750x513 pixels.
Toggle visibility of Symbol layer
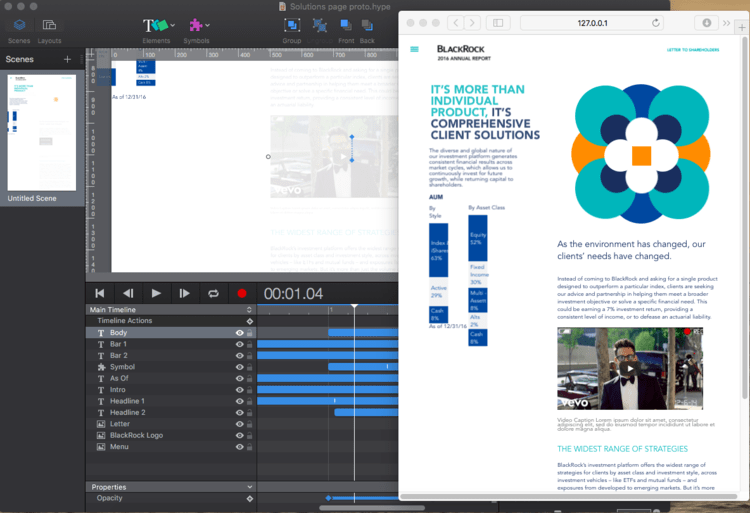tap(240, 367)
